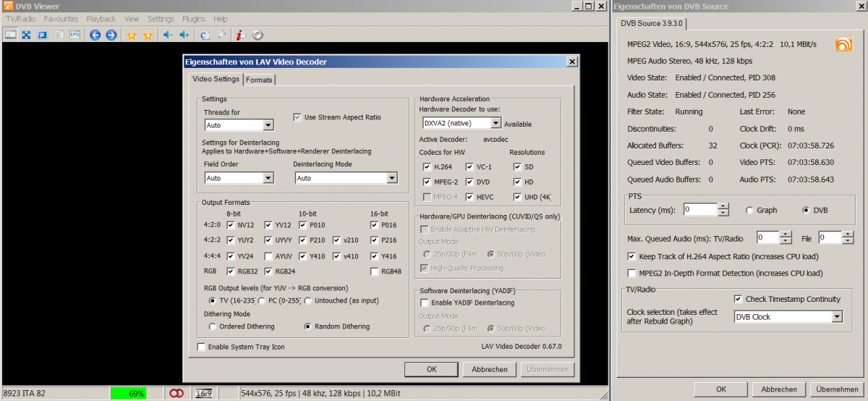Enable YADIF Deinterlacing checkbox
The width and height of the screenshot is (868, 401).
pos(425,303)
